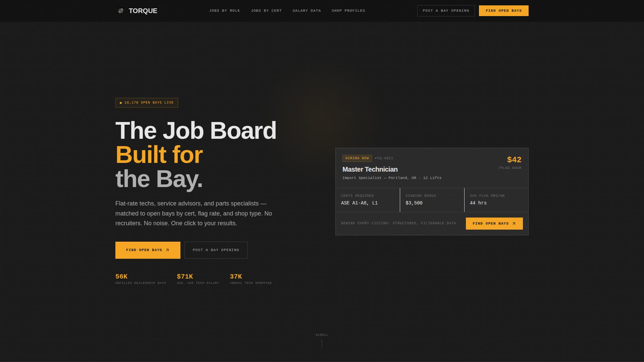The width and height of the screenshot is (644, 362).
Task: Click the TORQUE brand name
Action: pyautogui.click(x=143, y=11)
